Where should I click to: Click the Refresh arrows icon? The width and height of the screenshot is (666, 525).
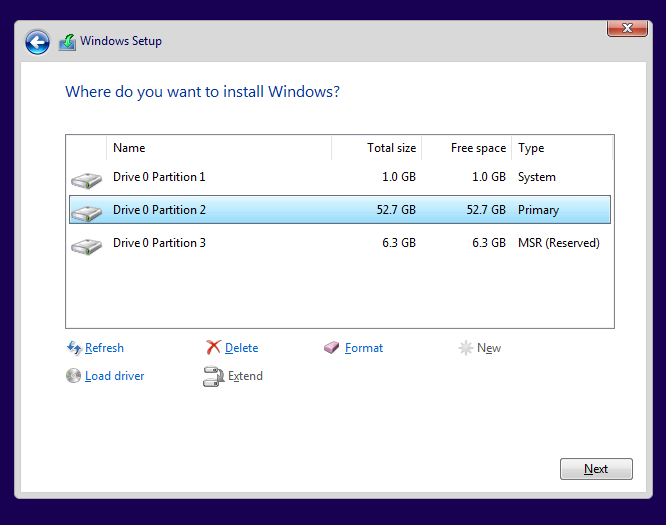click(74, 348)
